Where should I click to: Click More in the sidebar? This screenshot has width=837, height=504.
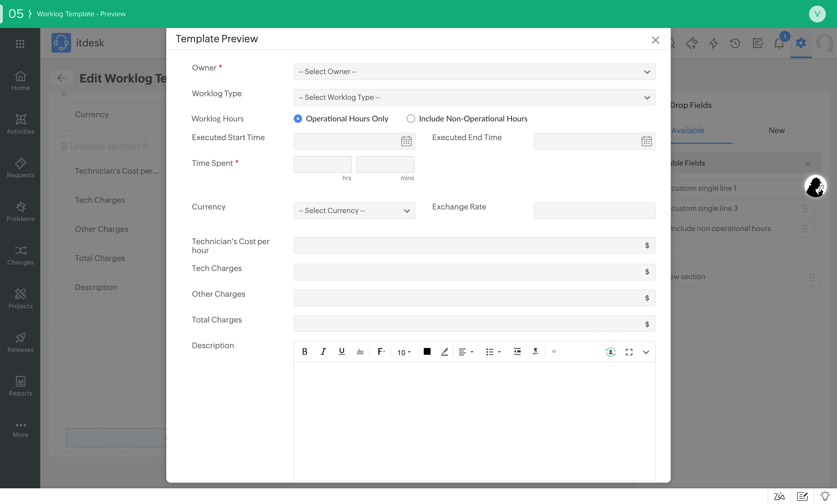(x=20, y=430)
